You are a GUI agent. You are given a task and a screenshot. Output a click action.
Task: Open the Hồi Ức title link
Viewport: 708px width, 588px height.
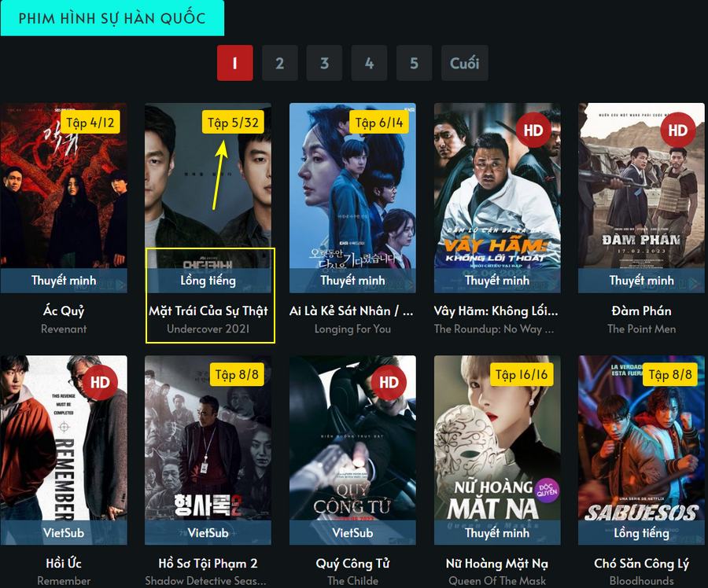pos(64,563)
